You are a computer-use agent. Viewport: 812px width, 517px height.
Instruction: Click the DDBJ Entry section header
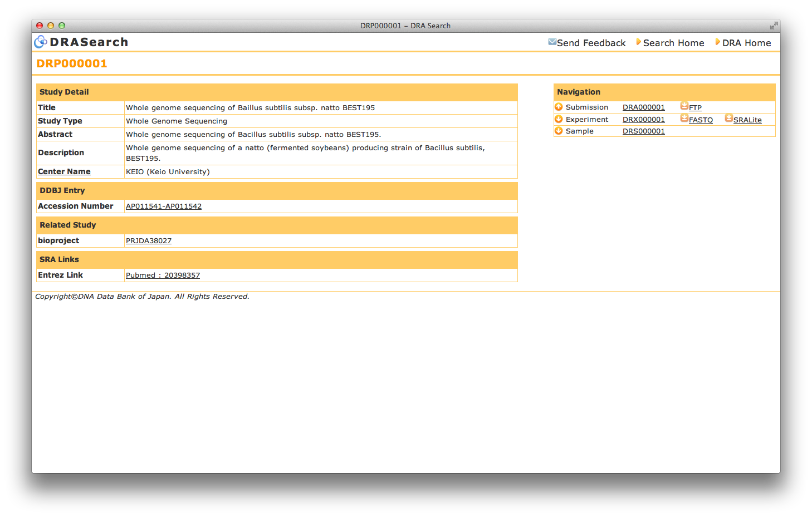[x=277, y=190]
